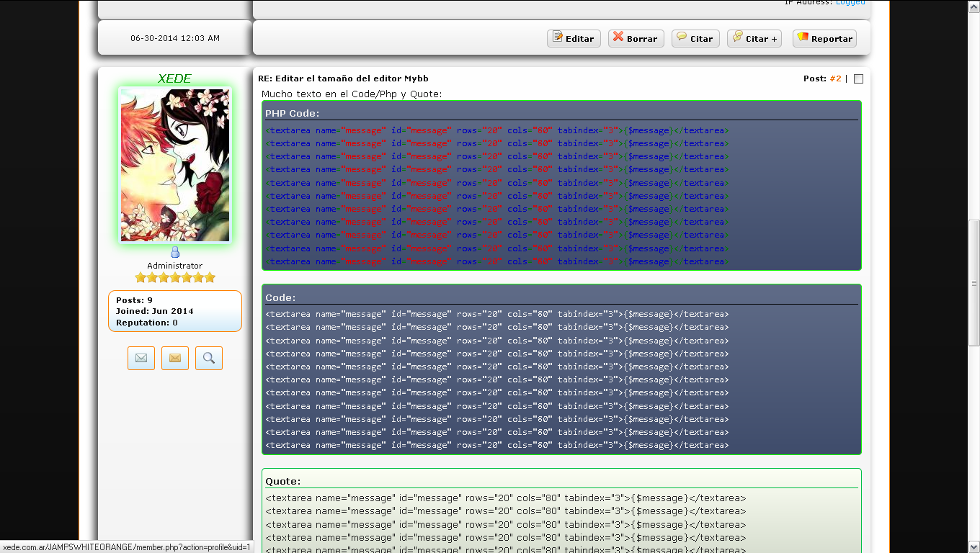Delete the post with Borrar

click(635, 39)
